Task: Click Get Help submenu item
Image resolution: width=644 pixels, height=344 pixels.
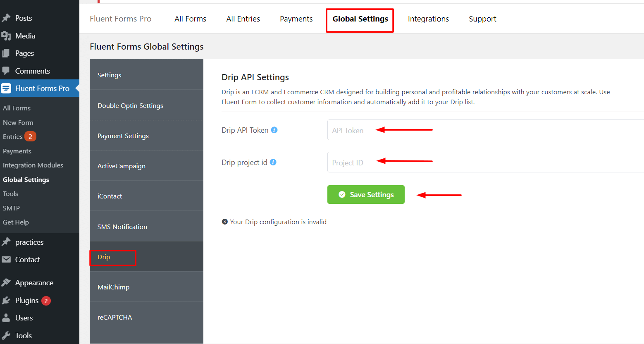Action: click(x=16, y=222)
